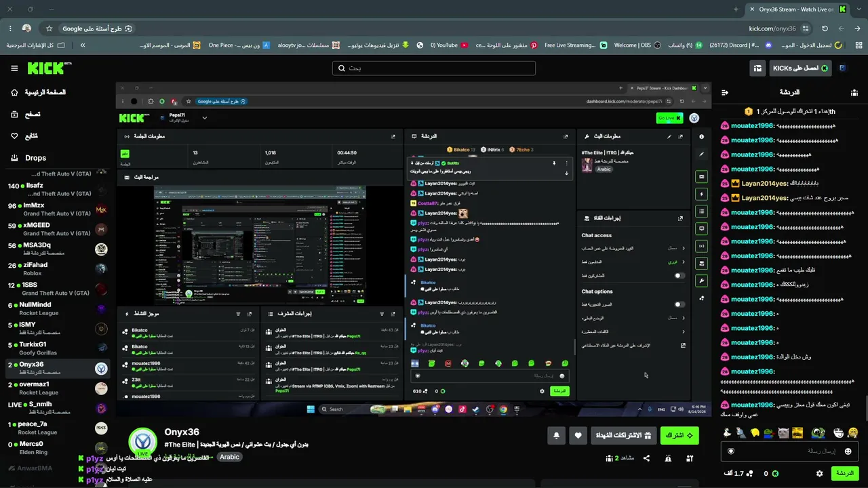Open the ImMzx channel in the sidebar

click(x=56, y=209)
